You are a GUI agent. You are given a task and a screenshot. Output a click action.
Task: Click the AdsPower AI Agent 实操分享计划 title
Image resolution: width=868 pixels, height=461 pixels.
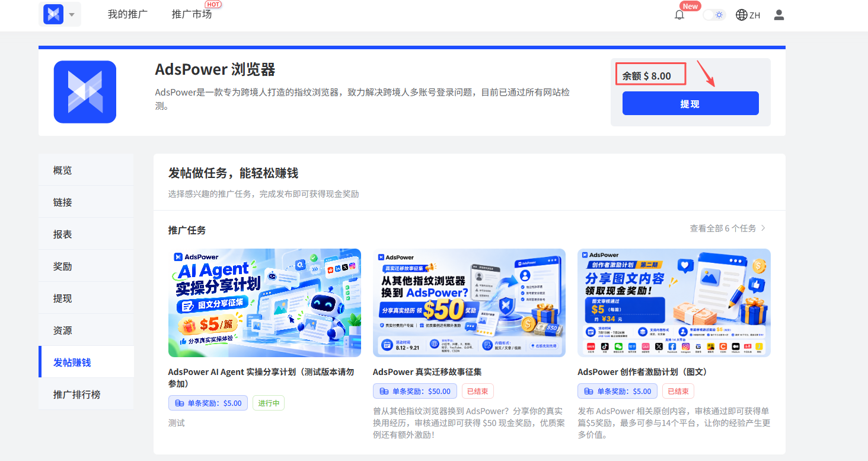261,378
